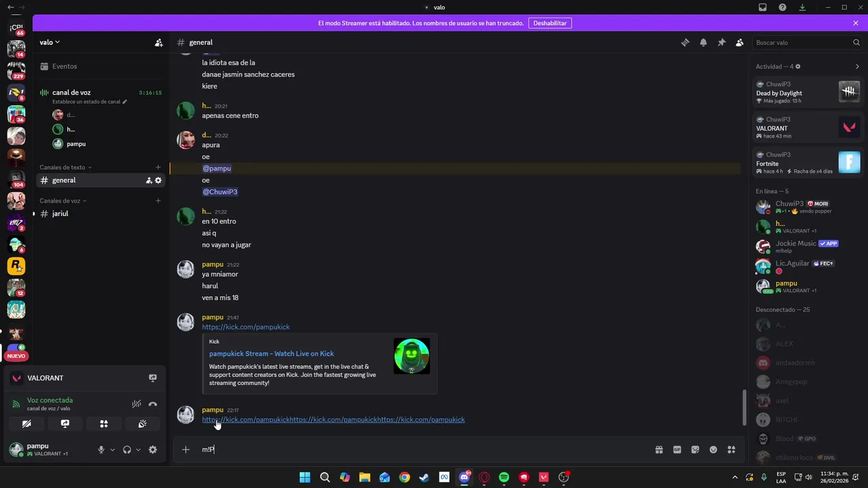The image size is (868, 488).
Task: Open the kick.com/pampukick link at 21:47
Action: click(245, 327)
